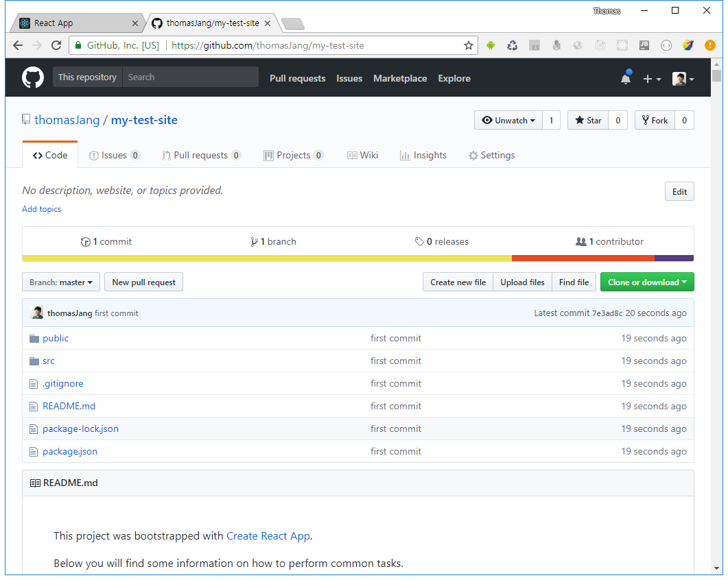Image resolution: width=728 pixels, height=580 pixels.
Task: Click the yellow language bar segment
Action: pos(267,258)
